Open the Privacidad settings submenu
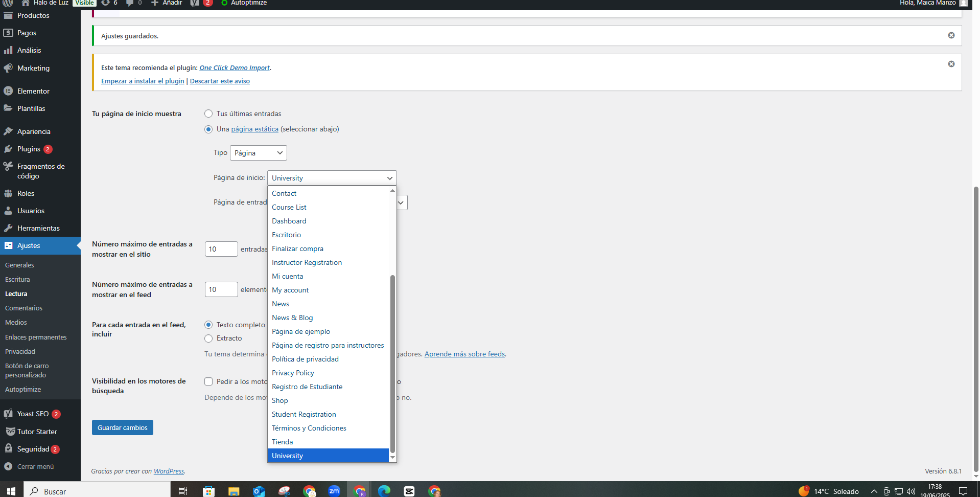 tap(20, 351)
